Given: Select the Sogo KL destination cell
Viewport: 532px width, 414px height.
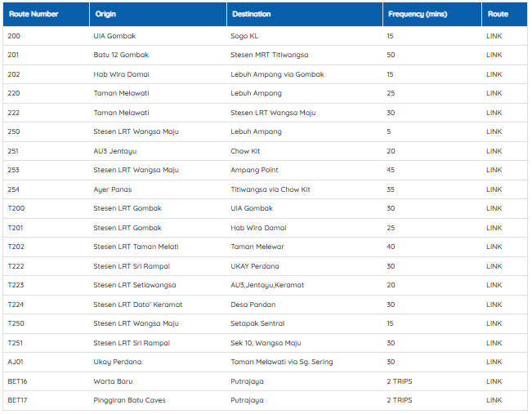Looking at the screenshot, I should [245, 36].
